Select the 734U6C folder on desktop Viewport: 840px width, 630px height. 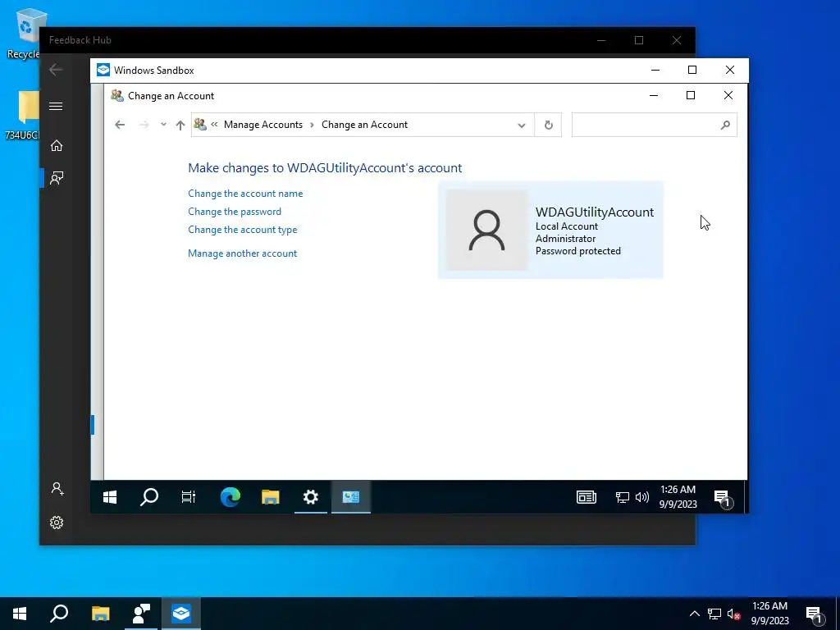click(x=24, y=115)
